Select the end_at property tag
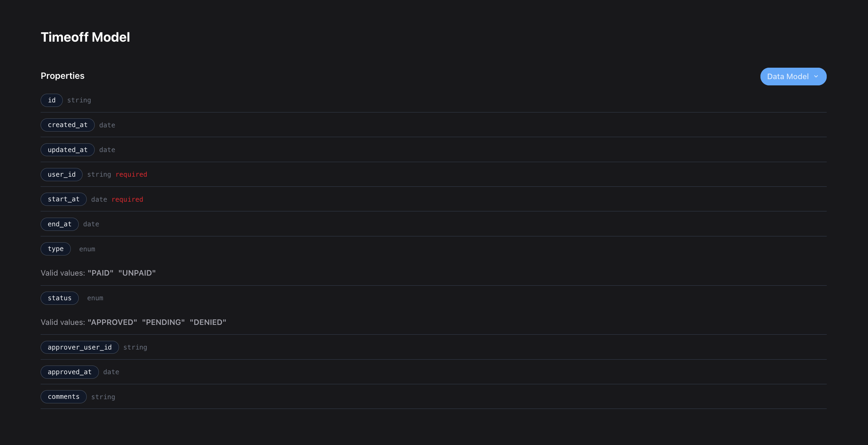Screen dimensions: 868x445 (x=60, y=224)
